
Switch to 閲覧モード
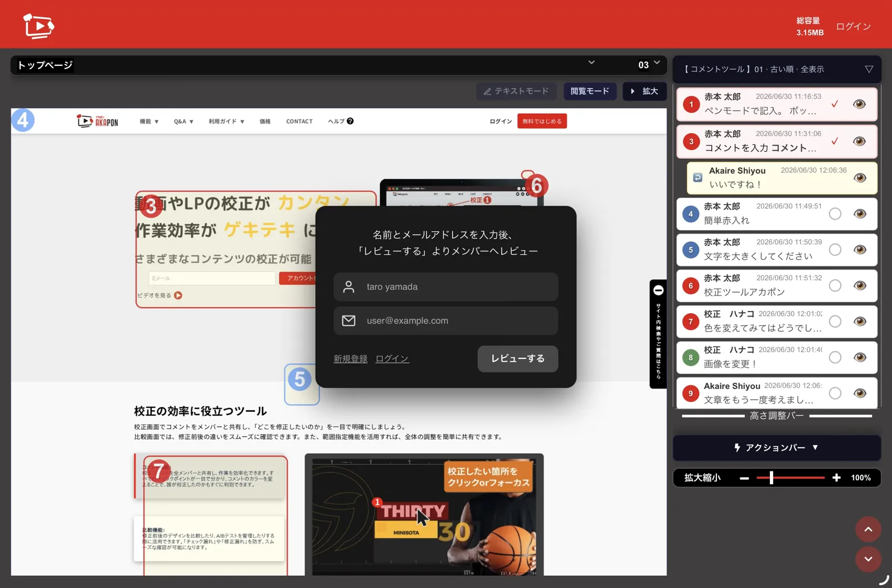(x=590, y=91)
